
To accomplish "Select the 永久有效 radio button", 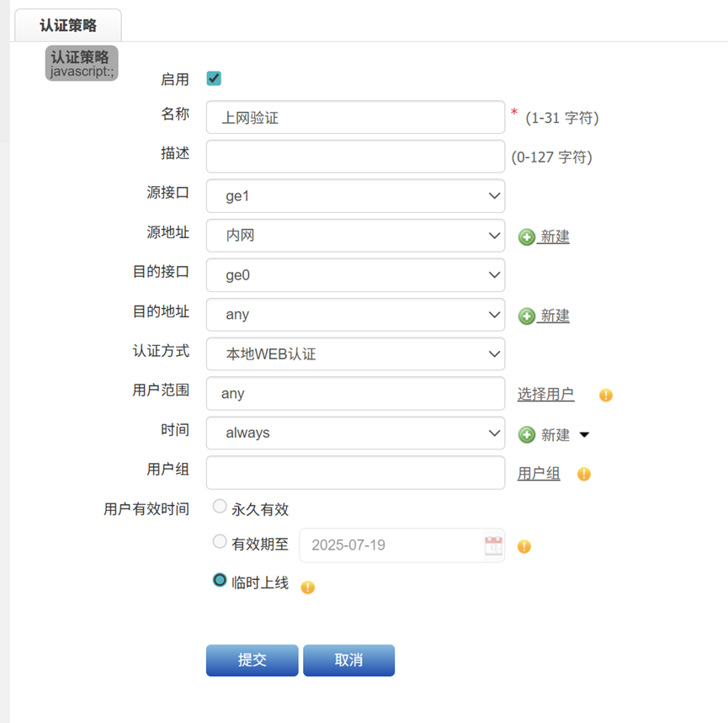I will pyautogui.click(x=220, y=506).
